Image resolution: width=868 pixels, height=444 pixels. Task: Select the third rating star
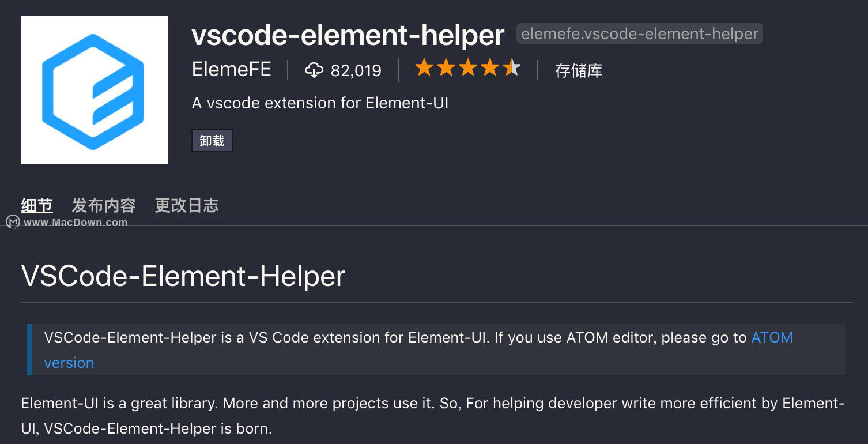(468, 68)
